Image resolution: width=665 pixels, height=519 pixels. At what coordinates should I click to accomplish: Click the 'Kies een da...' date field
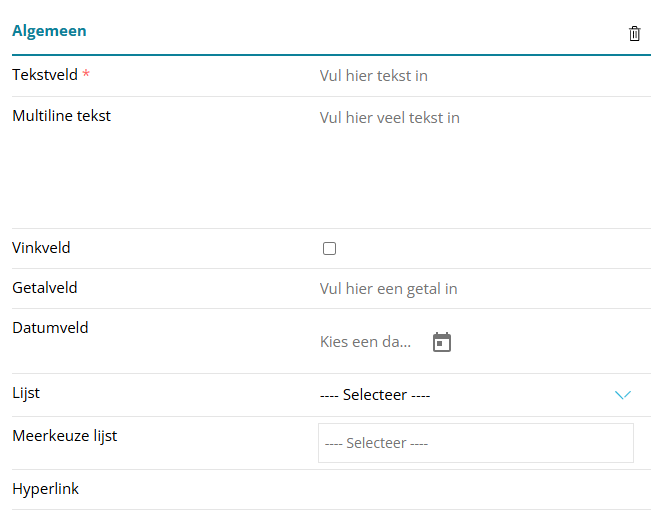(x=366, y=342)
